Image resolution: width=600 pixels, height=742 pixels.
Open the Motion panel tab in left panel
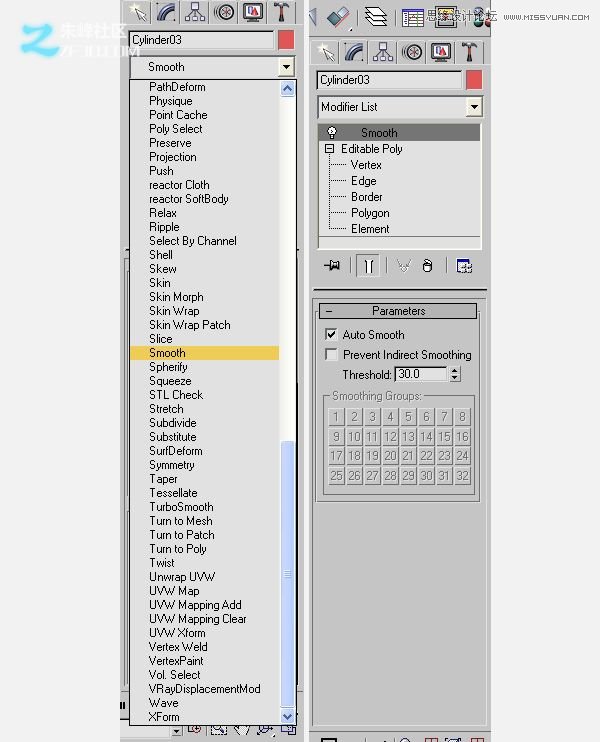tap(224, 12)
